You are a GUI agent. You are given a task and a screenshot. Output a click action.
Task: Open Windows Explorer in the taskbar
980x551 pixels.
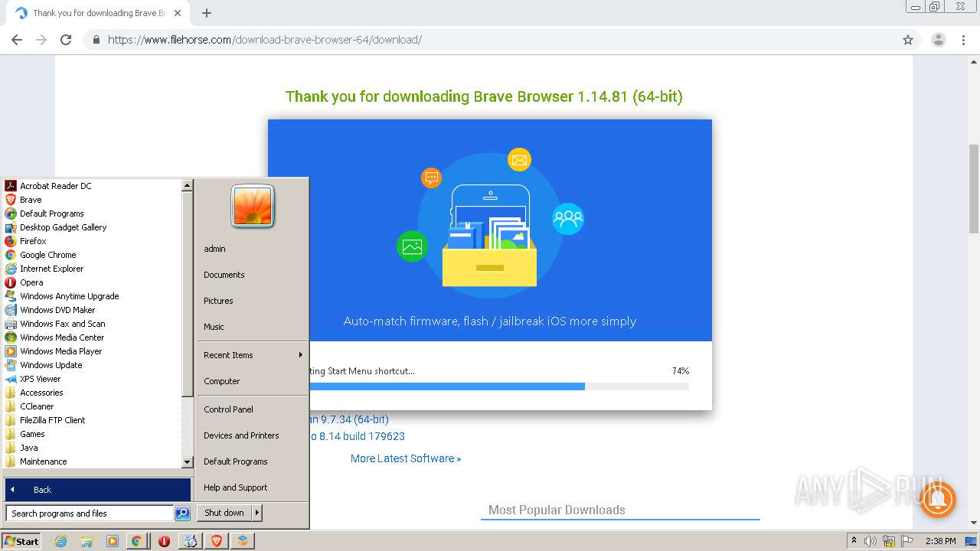[87, 541]
